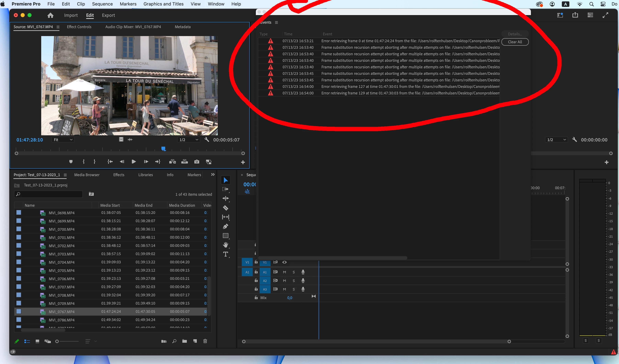Open the Fit zoom level dropdown

63,140
